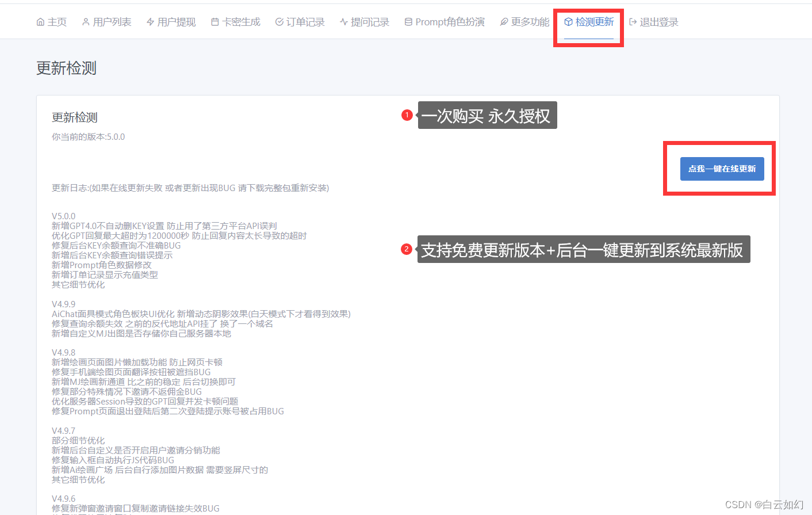View 提问记录 page
Screen dimensions: 812x515
click(x=365, y=22)
